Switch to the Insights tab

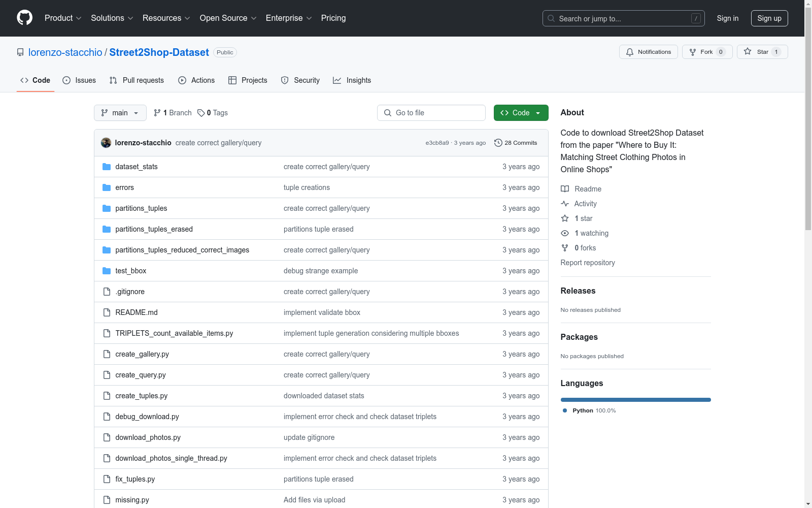pyautogui.click(x=352, y=80)
